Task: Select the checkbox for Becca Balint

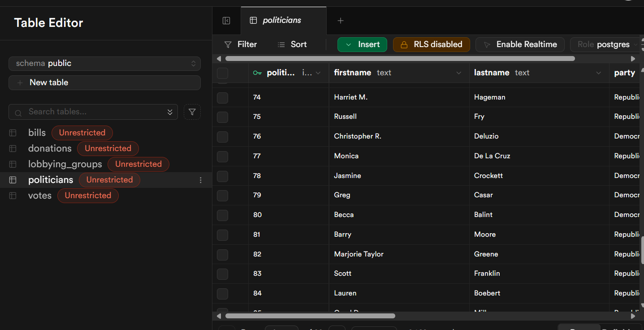Action: [223, 215]
